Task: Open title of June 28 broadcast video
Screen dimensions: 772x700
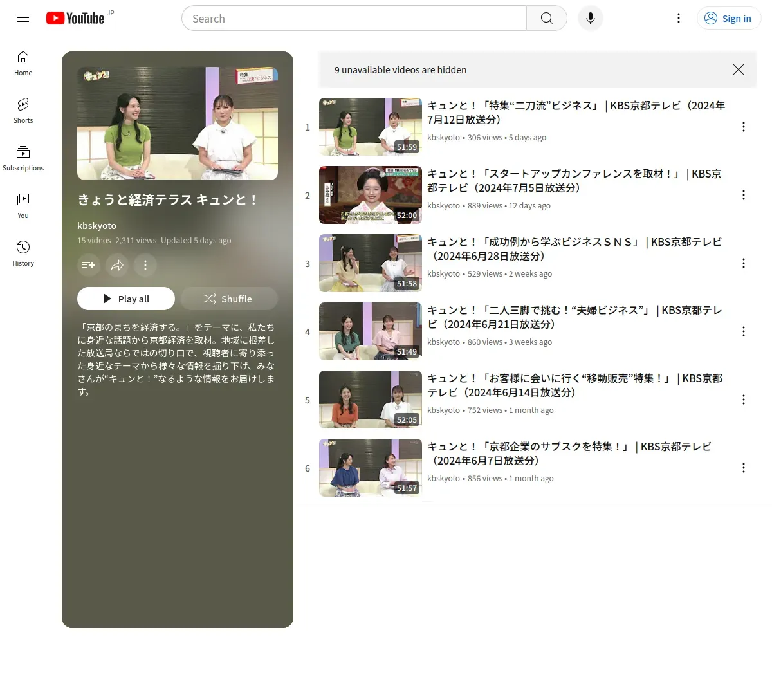Action: (x=574, y=249)
